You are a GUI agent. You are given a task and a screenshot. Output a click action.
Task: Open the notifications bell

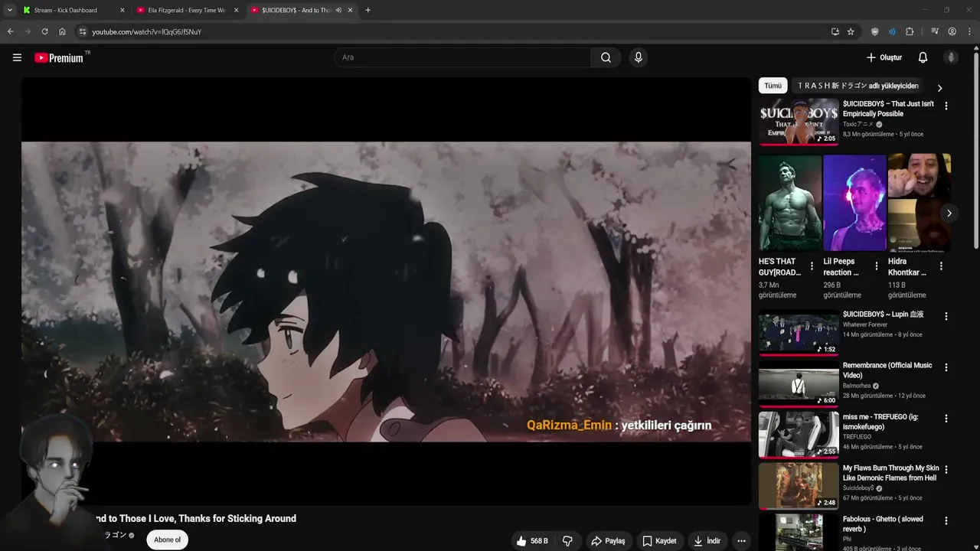click(923, 57)
